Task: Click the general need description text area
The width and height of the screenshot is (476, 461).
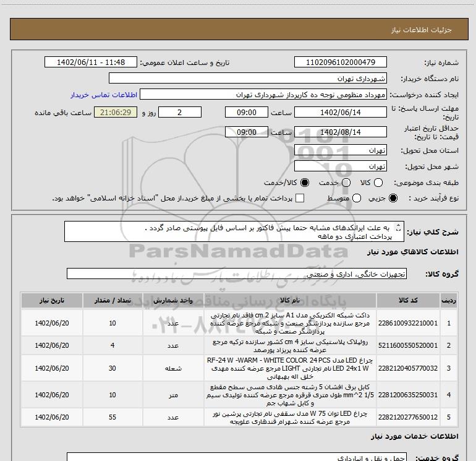Action: point(234,232)
